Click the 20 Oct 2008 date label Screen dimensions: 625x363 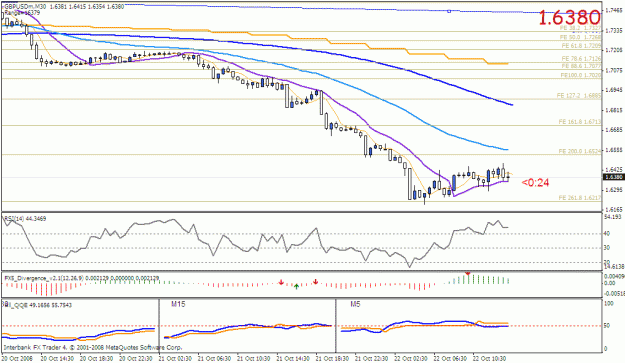tap(17, 359)
